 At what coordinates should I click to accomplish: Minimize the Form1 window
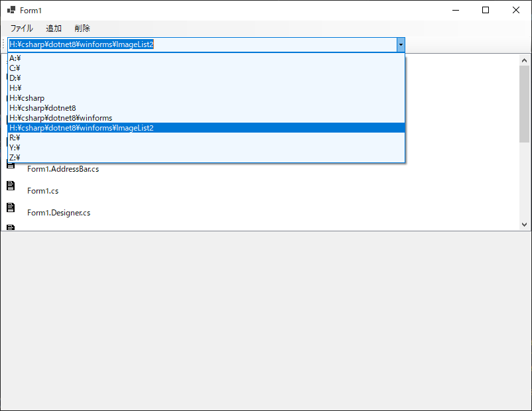point(456,10)
